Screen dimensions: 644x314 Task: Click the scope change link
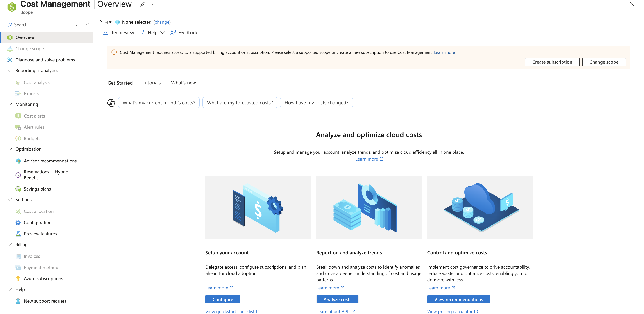[x=162, y=22]
